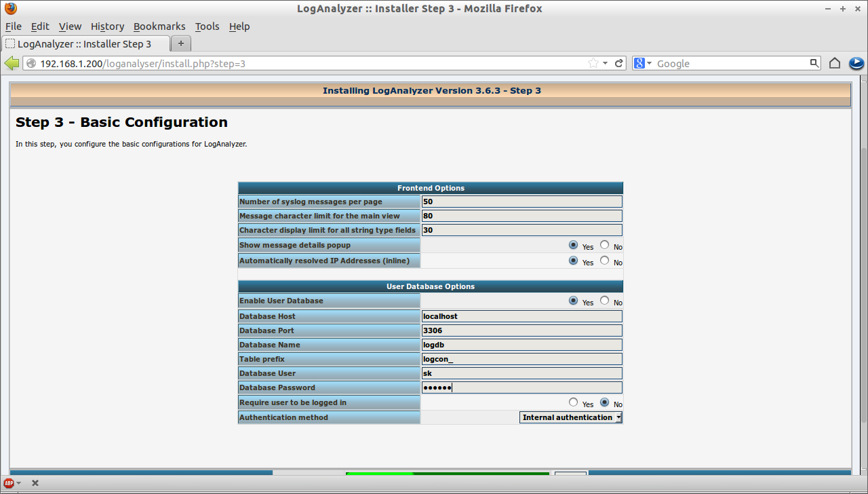This screenshot has width=868, height=494.
Task: Edit Character display limit field
Action: (521, 230)
